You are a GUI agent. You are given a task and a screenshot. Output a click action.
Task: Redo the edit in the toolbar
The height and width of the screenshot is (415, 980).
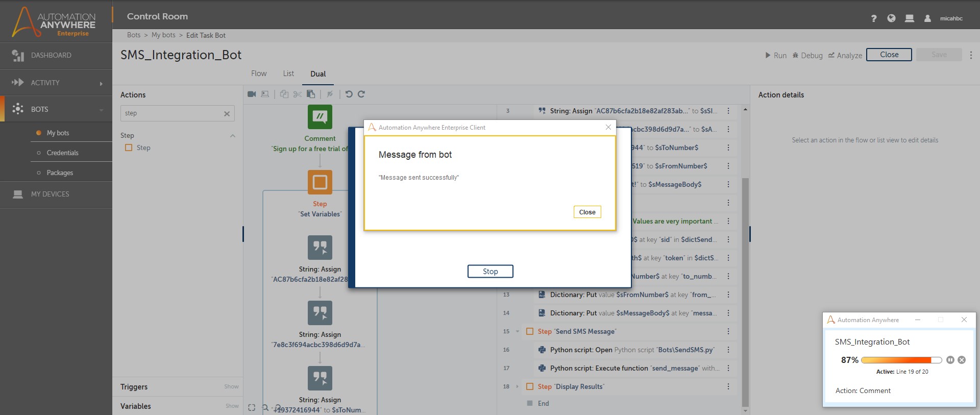pyautogui.click(x=361, y=94)
